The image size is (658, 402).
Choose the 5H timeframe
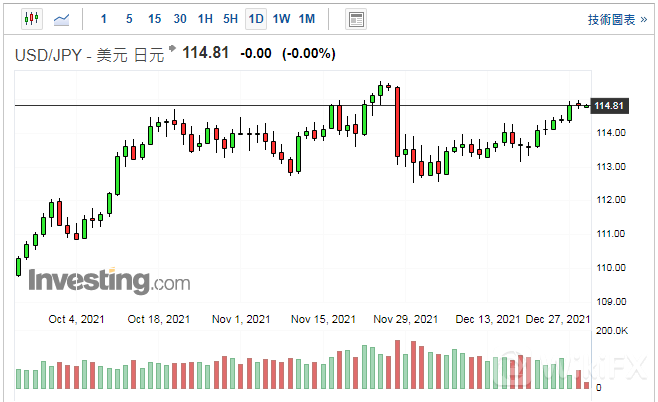tap(230, 19)
